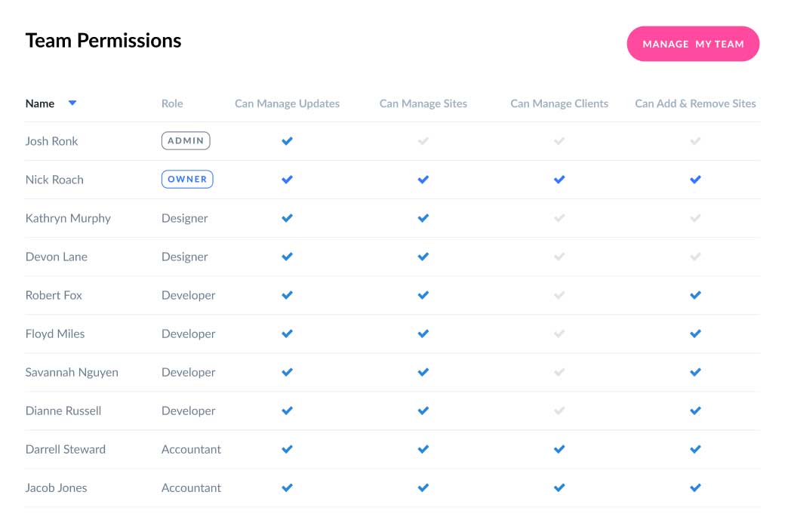Click Nick Roach's Can Add & Remove Sites checkmark
Image resolution: width=785 pixels, height=532 pixels.
tap(695, 179)
